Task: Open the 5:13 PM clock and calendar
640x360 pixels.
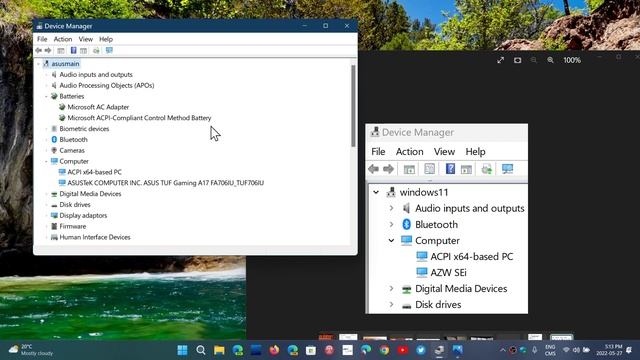Action: coord(609,350)
